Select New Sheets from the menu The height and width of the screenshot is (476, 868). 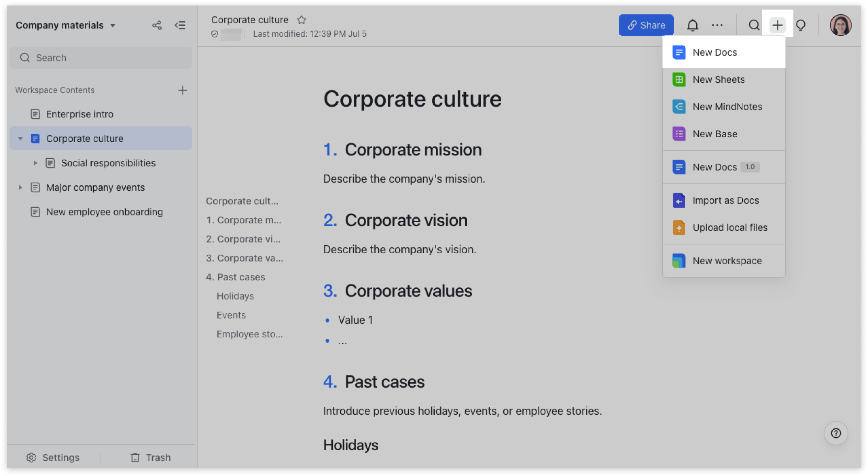pos(718,80)
